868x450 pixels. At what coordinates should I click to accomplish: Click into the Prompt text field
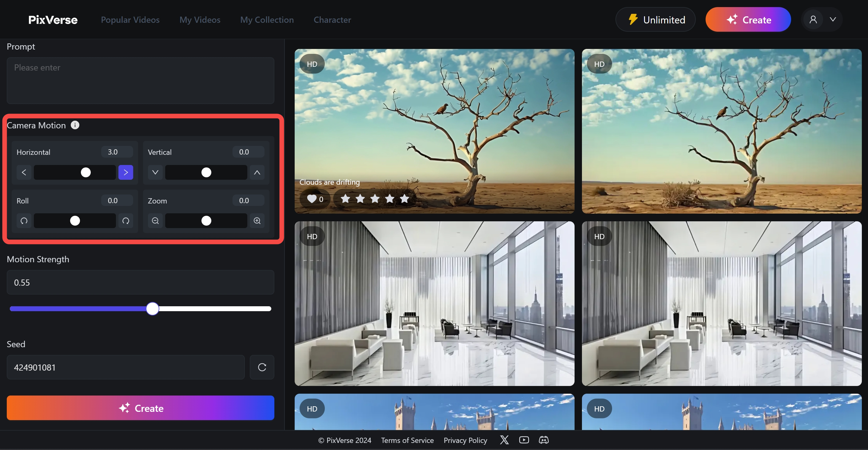point(140,81)
